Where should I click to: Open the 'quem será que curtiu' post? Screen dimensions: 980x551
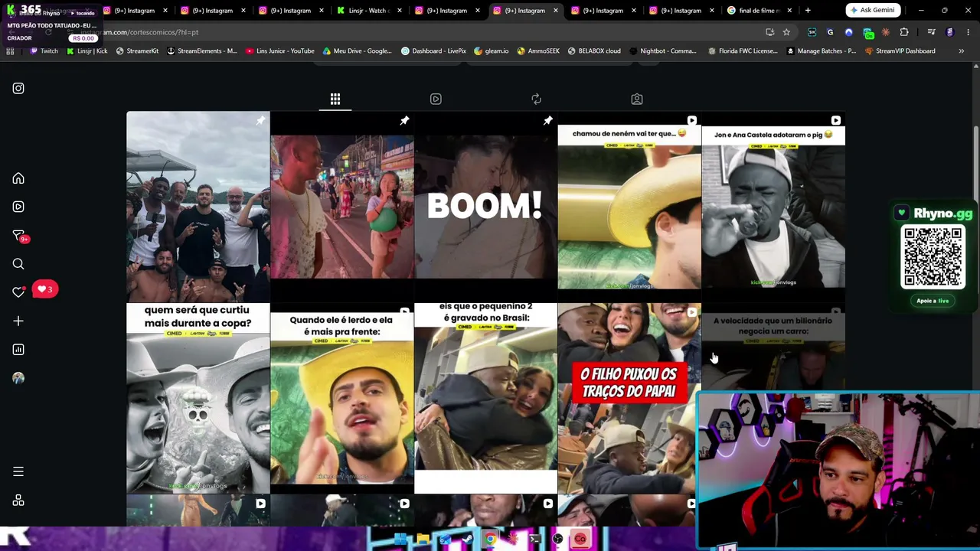click(198, 398)
